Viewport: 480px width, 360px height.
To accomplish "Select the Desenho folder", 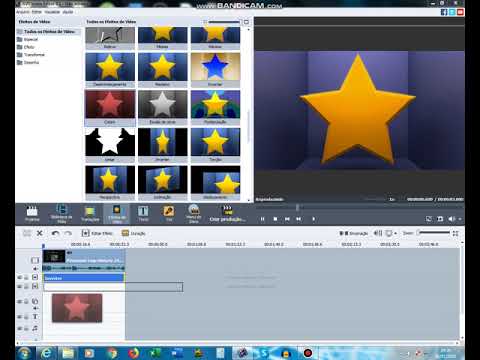I will coord(28,62).
